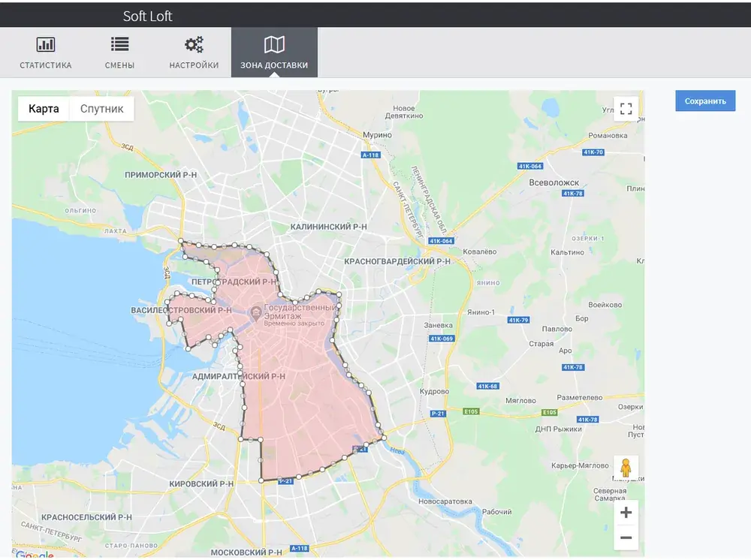Click Мурино label on the map
The width and height of the screenshot is (751, 560).
pyautogui.click(x=377, y=135)
